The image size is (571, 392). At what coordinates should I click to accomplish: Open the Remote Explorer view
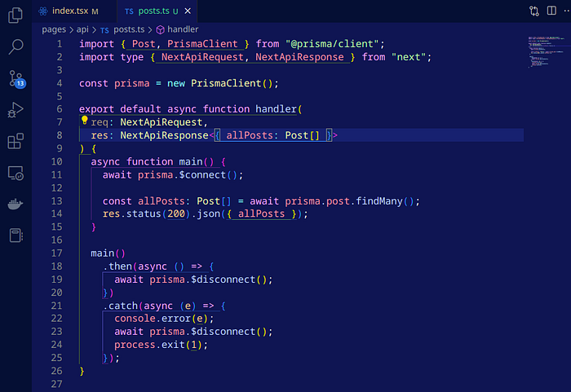[x=15, y=173]
